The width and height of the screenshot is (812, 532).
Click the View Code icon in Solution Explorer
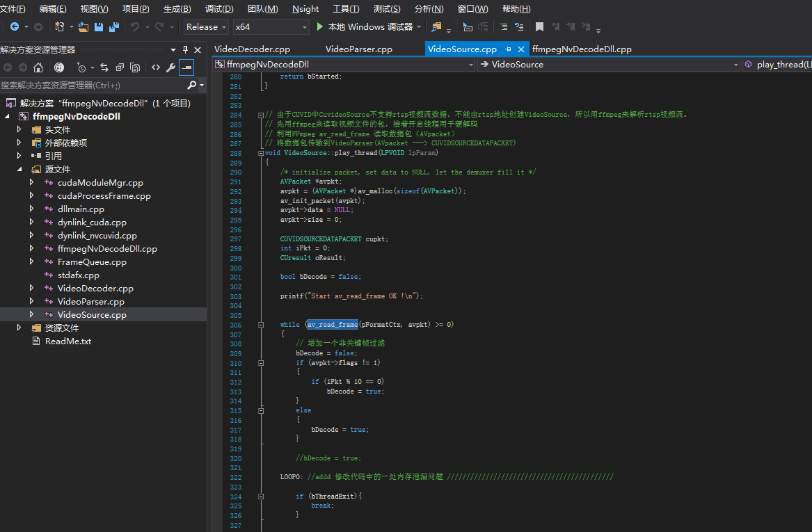(x=156, y=67)
